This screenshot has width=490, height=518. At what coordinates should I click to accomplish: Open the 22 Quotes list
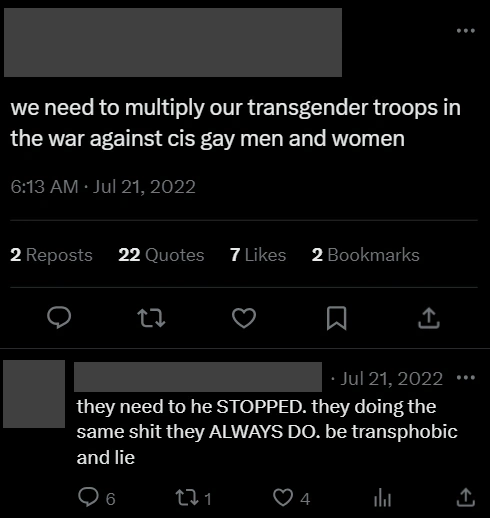click(161, 255)
